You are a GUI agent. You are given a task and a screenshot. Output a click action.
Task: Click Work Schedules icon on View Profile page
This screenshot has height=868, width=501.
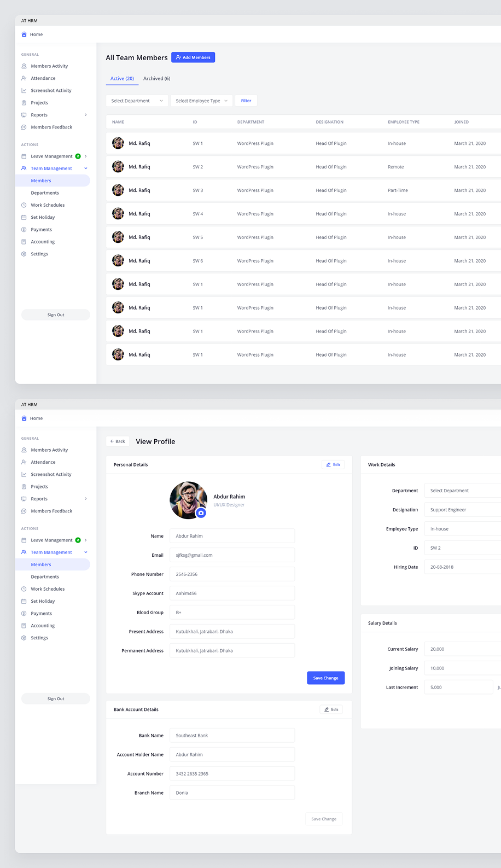click(x=24, y=589)
